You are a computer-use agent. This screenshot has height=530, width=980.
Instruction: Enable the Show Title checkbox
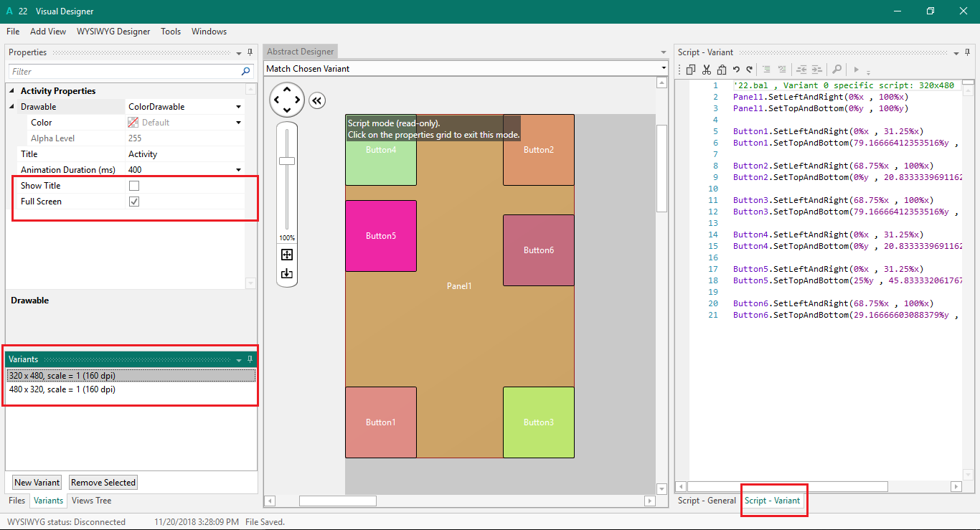click(x=134, y=186)
